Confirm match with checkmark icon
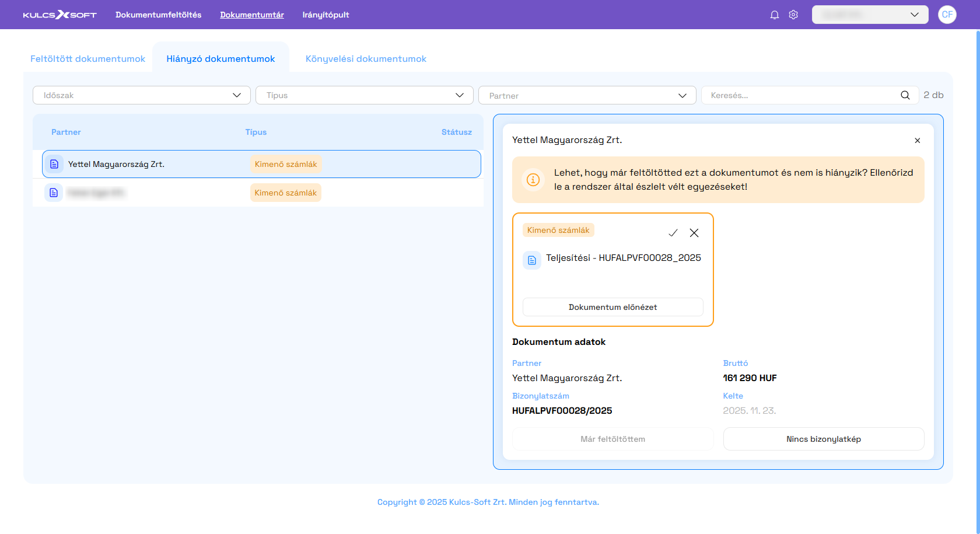This screenshot has height=534, width=980. (673, 233)
